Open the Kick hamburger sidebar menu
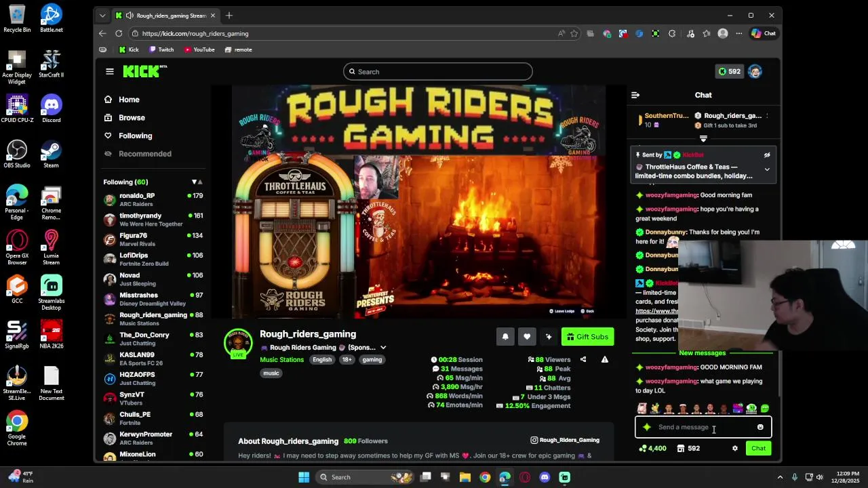This screenshot has height=488, width=868. (x=110, y=71)
